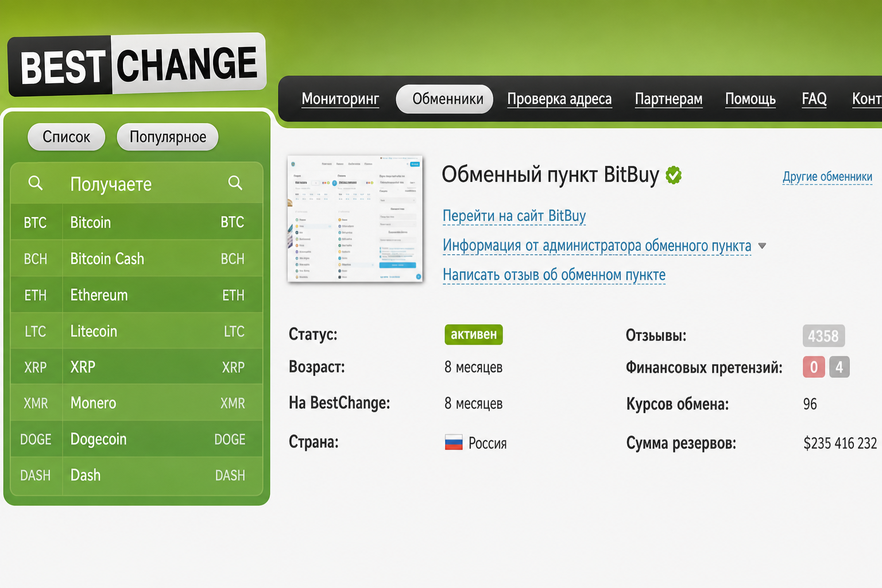Click the BestChange logo

137,64
